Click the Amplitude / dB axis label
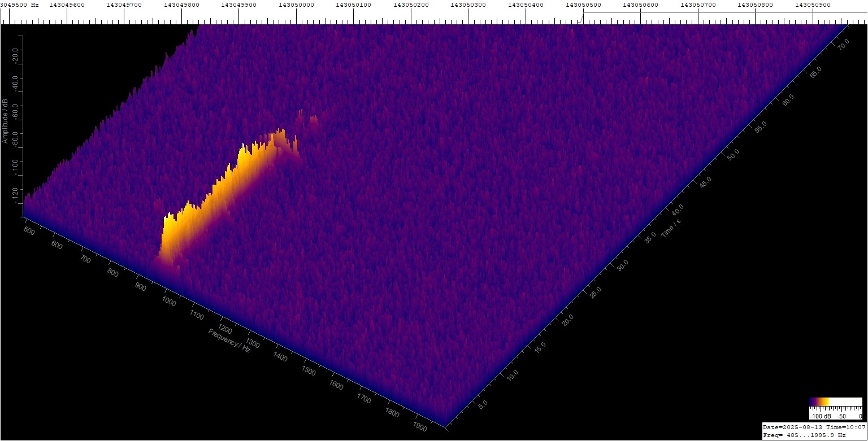 5,121
